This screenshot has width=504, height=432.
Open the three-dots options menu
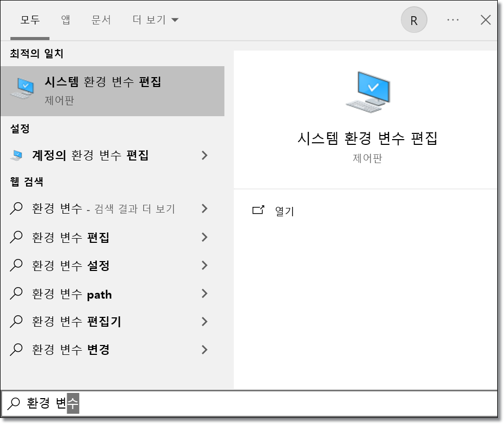tap(452, 20)
